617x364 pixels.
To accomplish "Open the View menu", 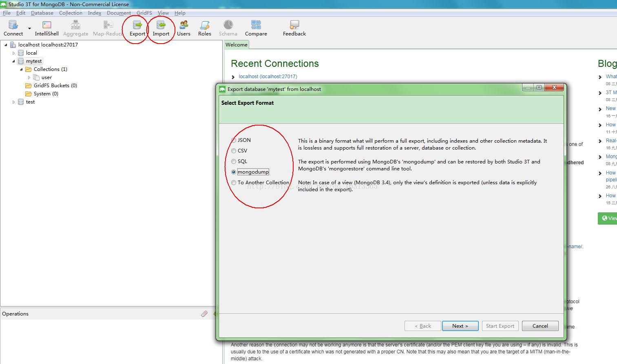I will tap(163, 13).
